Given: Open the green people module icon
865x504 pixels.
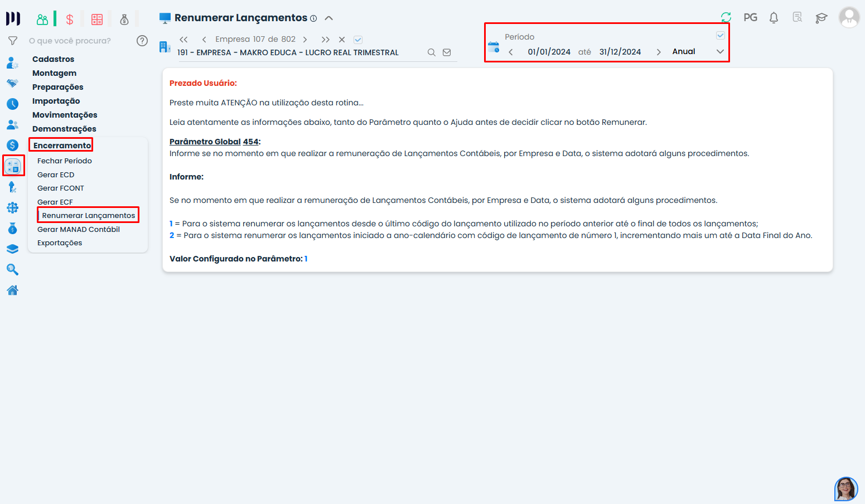Looking at the screenshot, I should pos(42,20).
